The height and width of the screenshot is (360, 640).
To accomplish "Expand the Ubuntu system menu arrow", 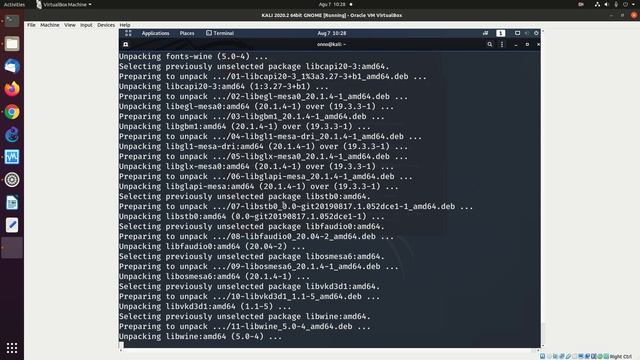I will [x=633, y=4].
